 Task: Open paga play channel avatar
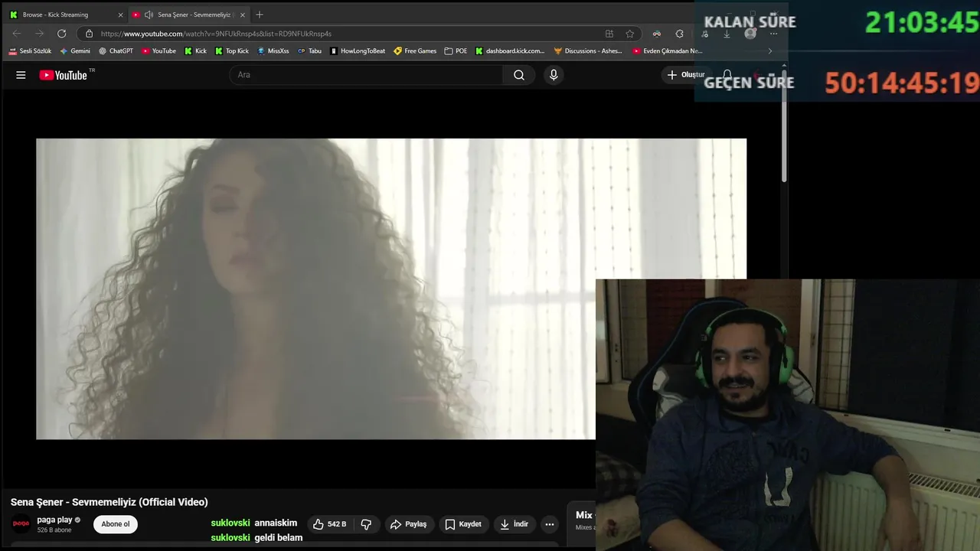coord(21,524)
